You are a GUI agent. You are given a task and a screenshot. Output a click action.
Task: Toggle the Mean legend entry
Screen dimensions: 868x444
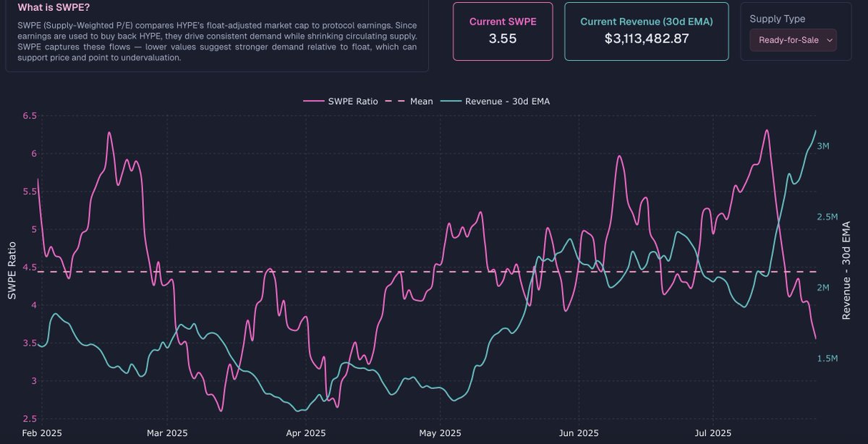point(409,101)
